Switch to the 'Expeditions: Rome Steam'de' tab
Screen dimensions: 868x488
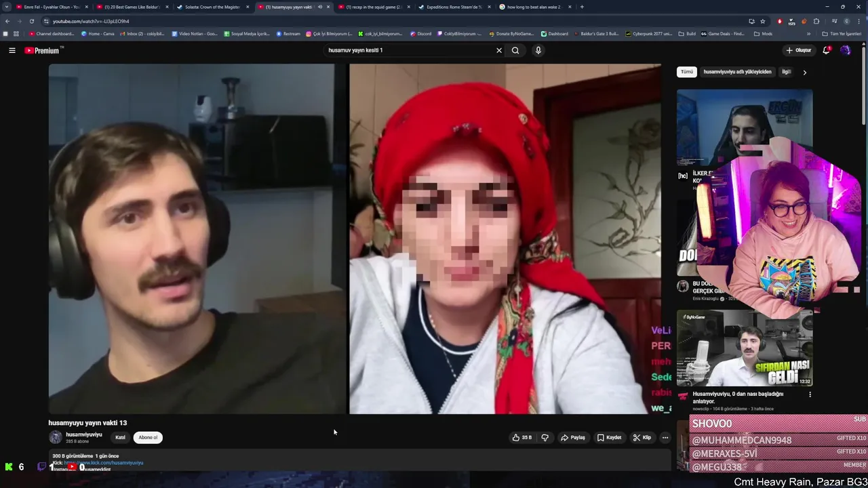click(454, 7)
